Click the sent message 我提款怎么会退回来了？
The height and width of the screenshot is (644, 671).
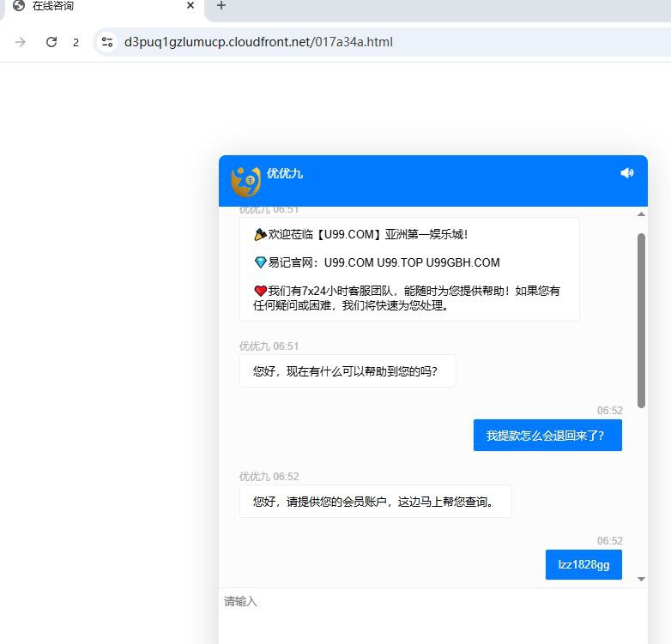coord(547,436)
